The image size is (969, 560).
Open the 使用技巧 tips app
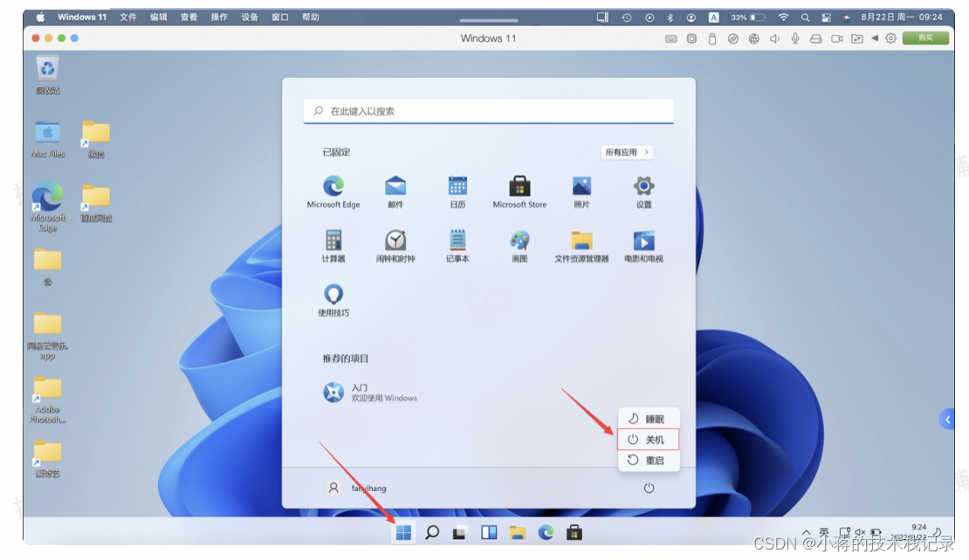(333, 301)
